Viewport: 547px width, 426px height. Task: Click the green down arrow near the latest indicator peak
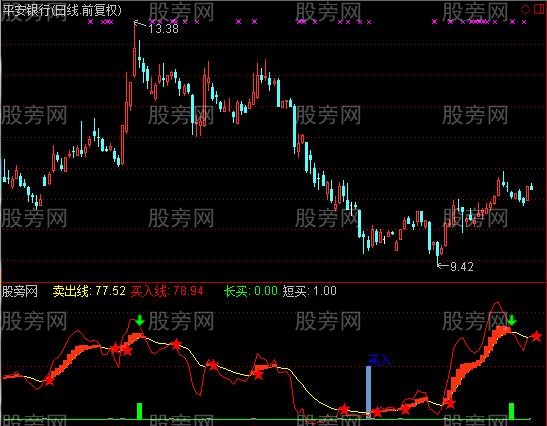click(512, 320)
